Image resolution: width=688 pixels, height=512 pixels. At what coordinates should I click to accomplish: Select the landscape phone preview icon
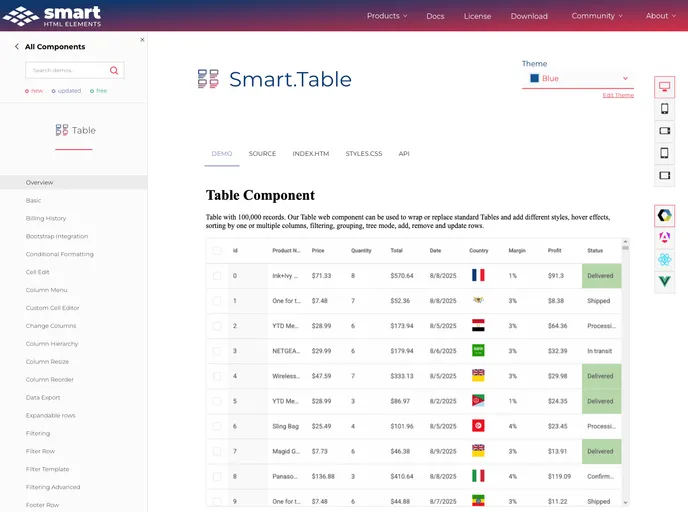(x=664, y=131)
